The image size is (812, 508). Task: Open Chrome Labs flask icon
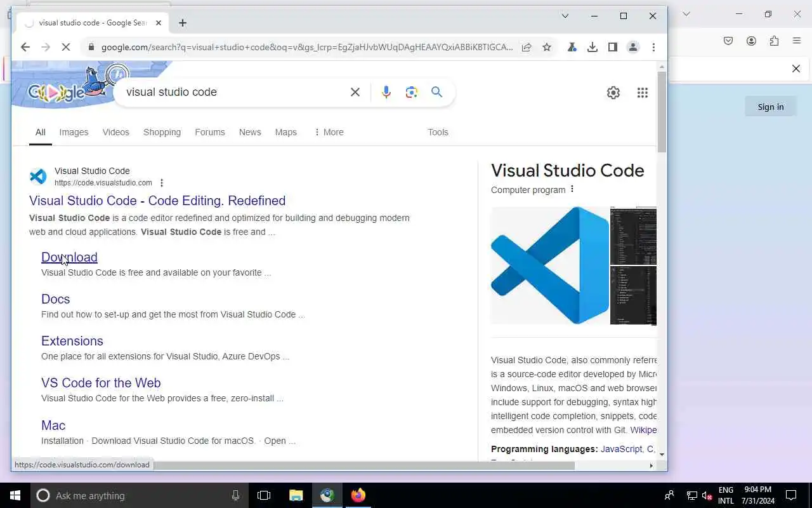pyautogui.click(x=572, y=47)
